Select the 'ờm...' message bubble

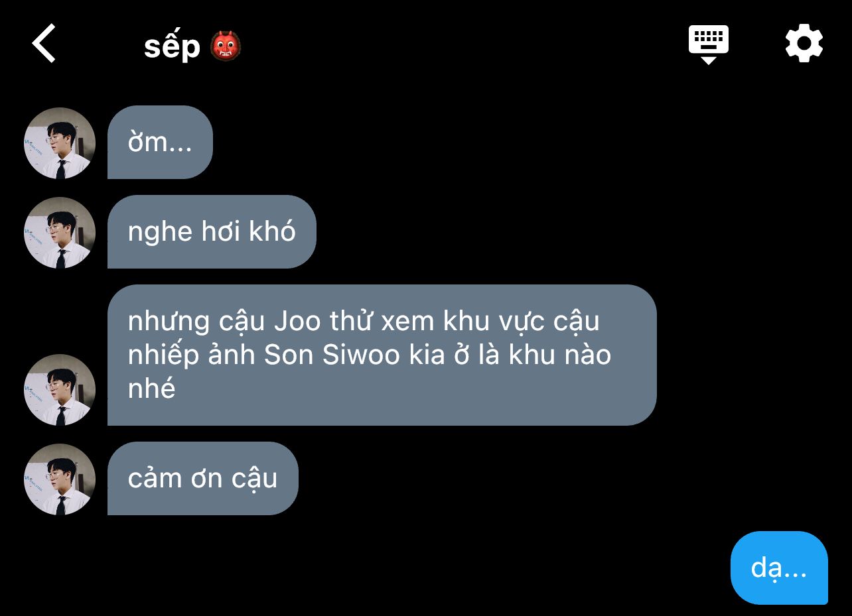[x=160, y=143]
